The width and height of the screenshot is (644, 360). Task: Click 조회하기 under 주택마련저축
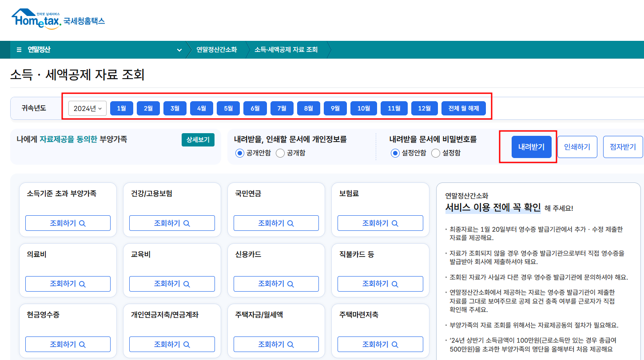click(x=380, y=344)
